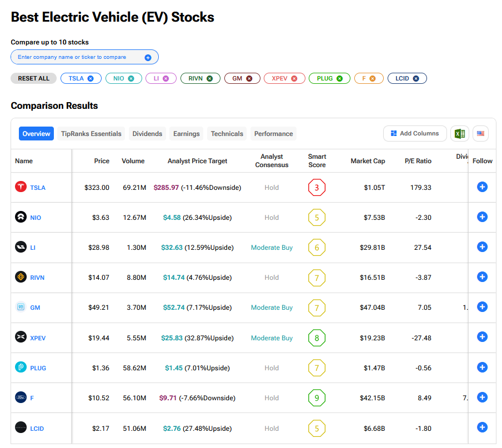The image size is (502, 448).
Task: Click Tesla logo in TSLA row
Action: [x=21, y=187]
